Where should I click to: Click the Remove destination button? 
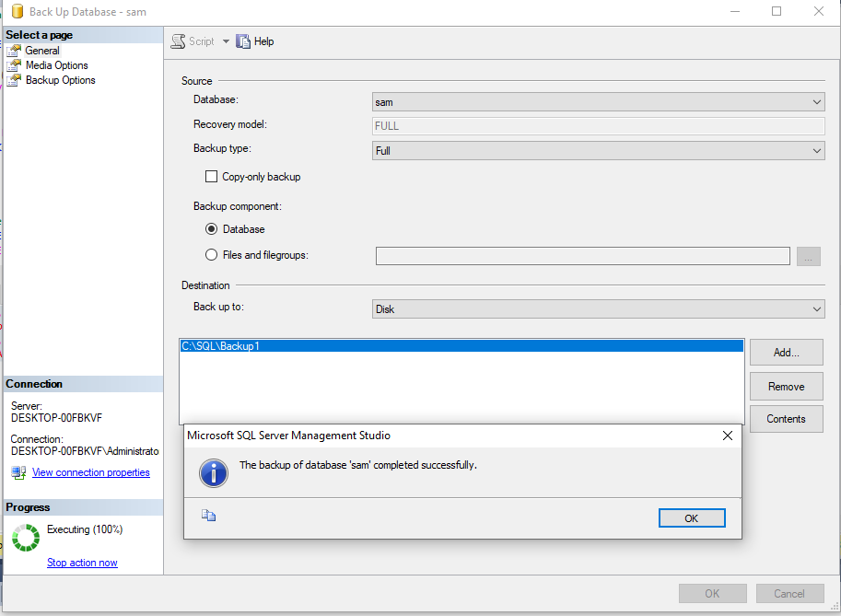pyautogui.click(x=787, y=387)
